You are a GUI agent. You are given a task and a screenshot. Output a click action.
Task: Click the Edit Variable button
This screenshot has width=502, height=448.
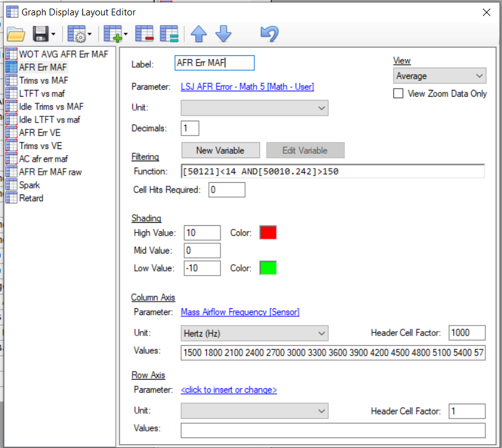point(306,151)
